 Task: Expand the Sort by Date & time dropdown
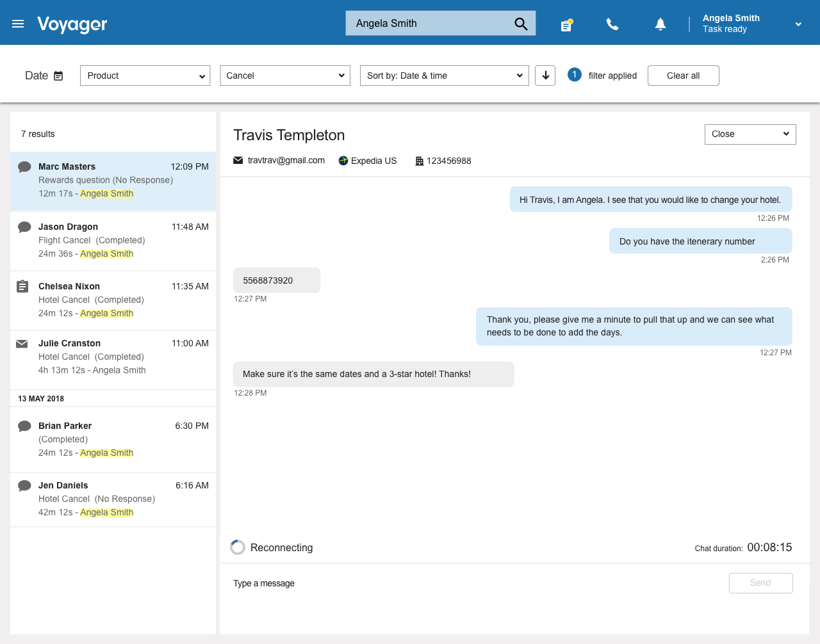pos(444,76)
